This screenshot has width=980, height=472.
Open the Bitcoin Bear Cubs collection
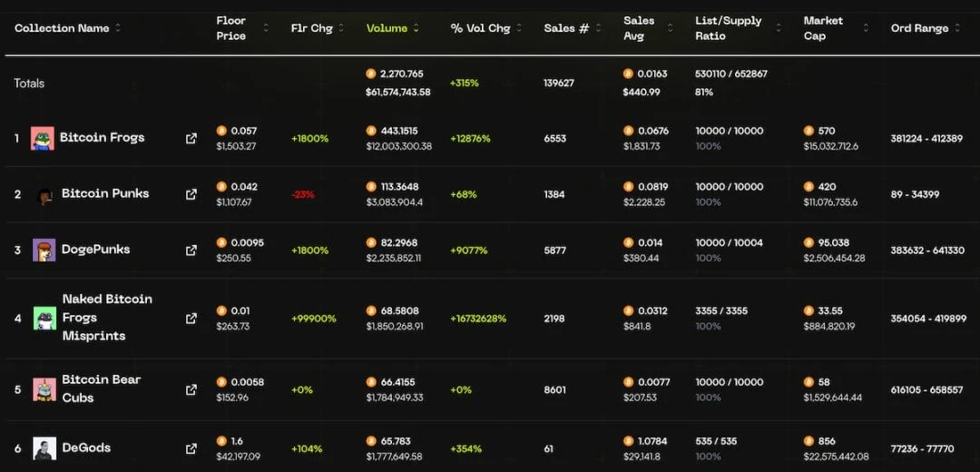click(101, 388)
